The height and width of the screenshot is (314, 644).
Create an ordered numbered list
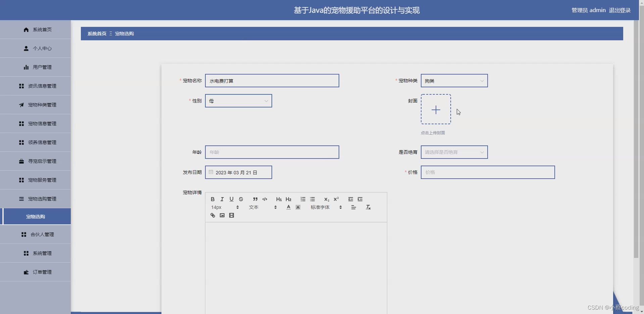[303, 199]
